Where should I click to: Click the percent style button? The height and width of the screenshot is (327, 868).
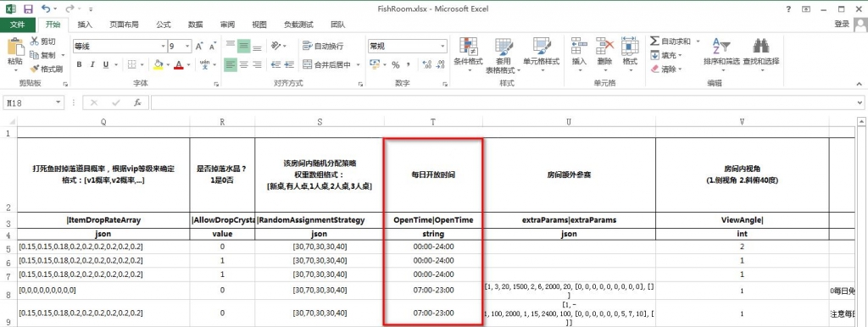coord(395,64)
